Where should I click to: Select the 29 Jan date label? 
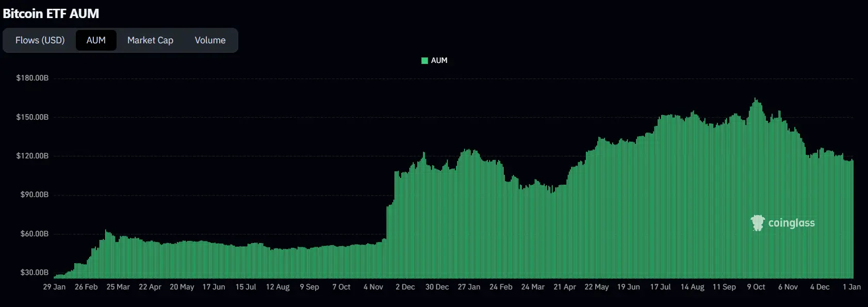point(54,287)
